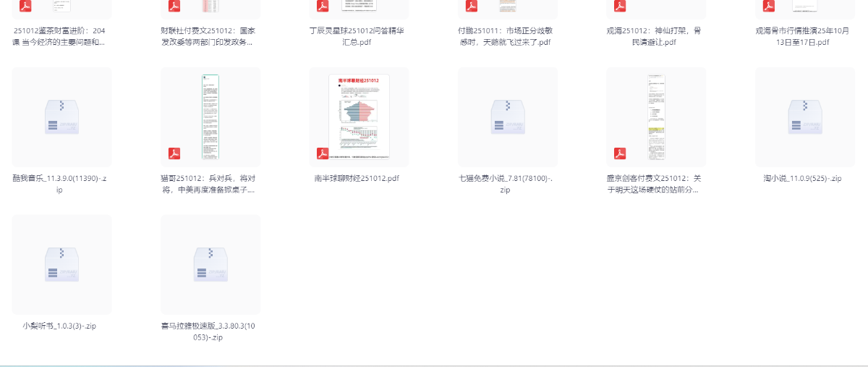Select the 小梨听书 zip file icon

61,264
